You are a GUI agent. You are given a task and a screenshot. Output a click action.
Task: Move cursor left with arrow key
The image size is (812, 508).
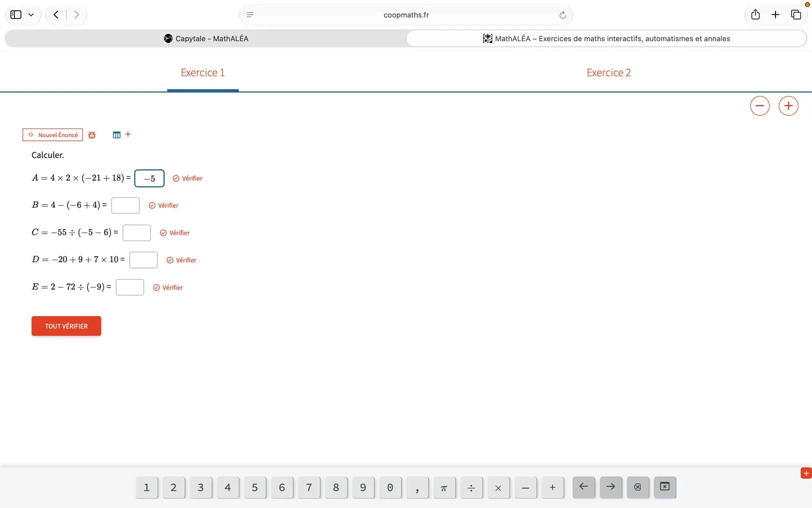[584, 487]
